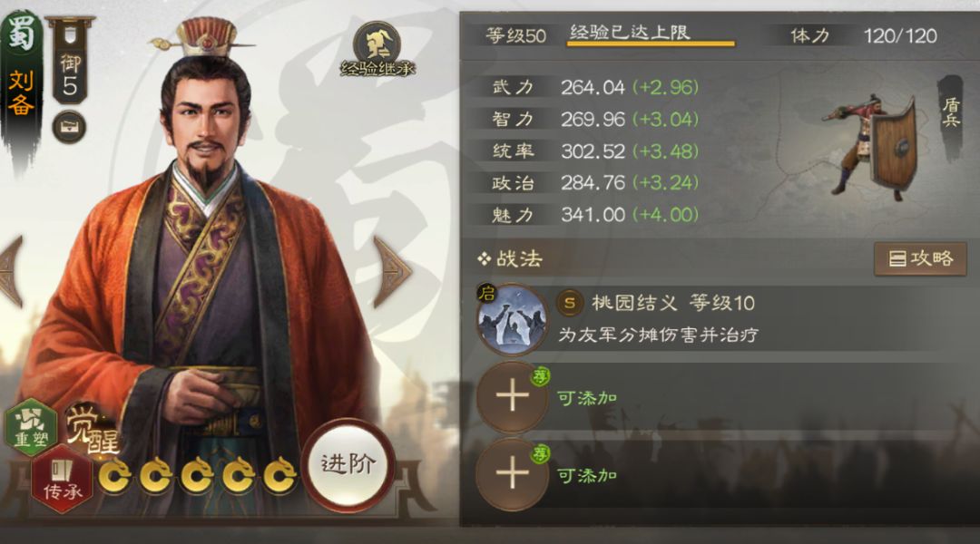Tap the 魅力 341.00 charm stat row
The width and height of the screenshot is (980, 544).
point(593,215)
